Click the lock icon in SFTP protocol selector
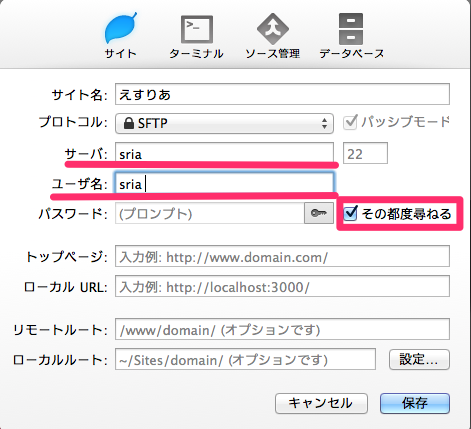 (x=129, y=123)
